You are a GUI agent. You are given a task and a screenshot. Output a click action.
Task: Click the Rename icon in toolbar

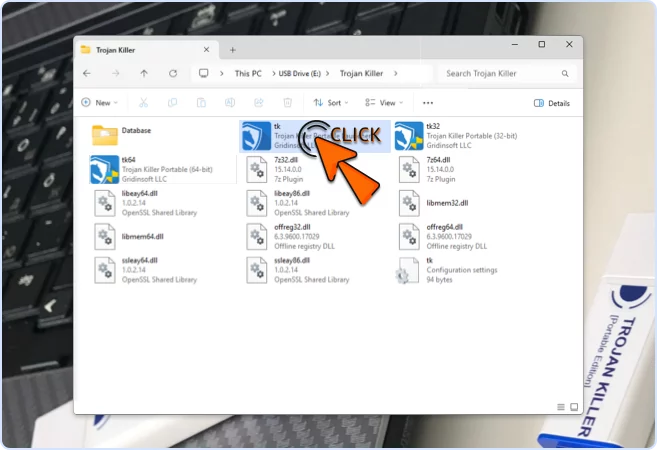[x=230, y=103]
